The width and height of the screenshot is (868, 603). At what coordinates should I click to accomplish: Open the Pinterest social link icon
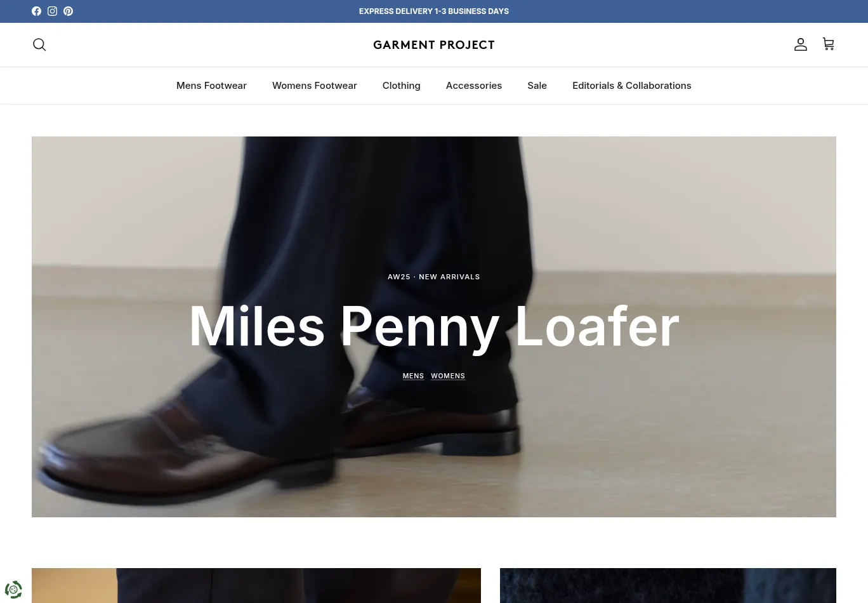click(68, 11)
